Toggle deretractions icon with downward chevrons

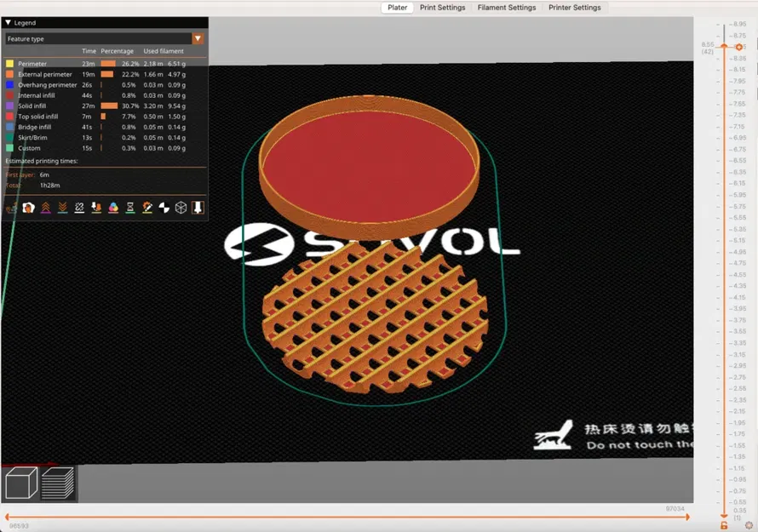click(62, 208)
